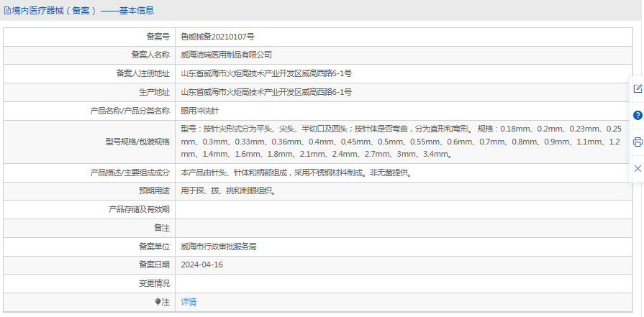Click the edit/feedback icon in side panel
Screen dimensions: 644x317
coord(638,88)
